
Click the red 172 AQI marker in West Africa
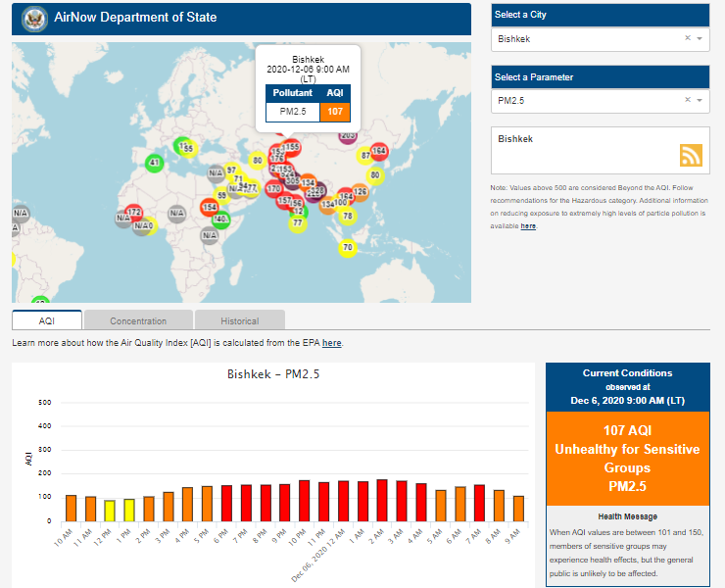(x=134, y=213)
